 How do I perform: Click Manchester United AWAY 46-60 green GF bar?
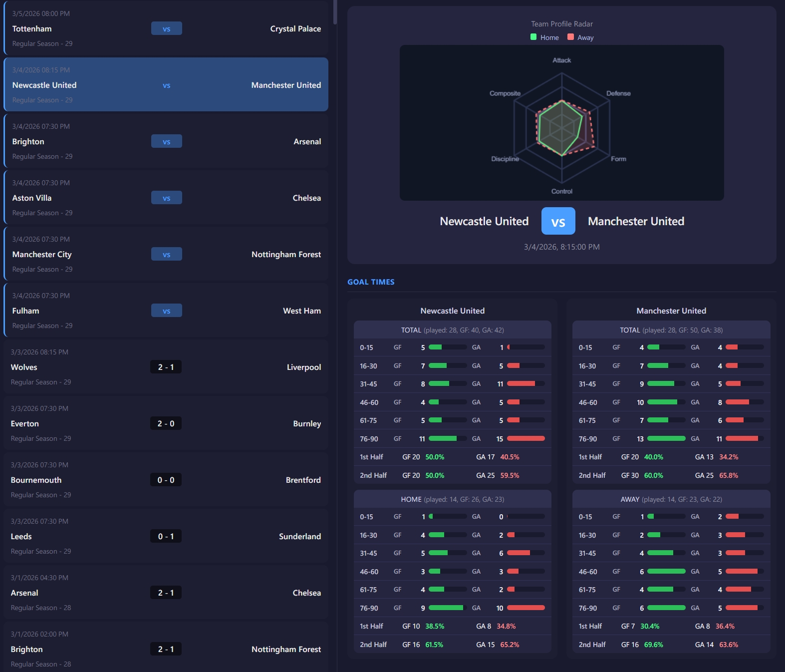[x=666, y=571]
